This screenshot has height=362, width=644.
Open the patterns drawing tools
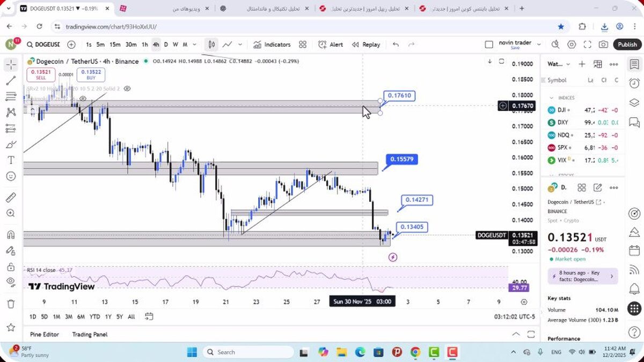tap(11, 113)
